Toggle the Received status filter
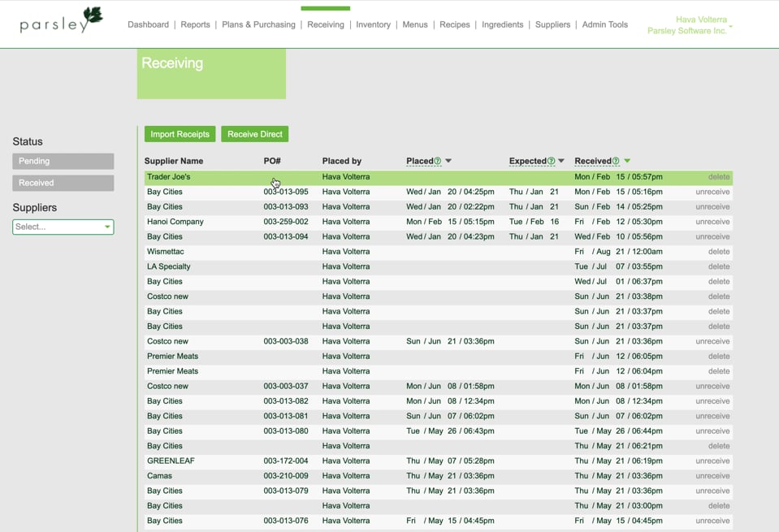This screenshot has width=779, height=532. point(63,183)
